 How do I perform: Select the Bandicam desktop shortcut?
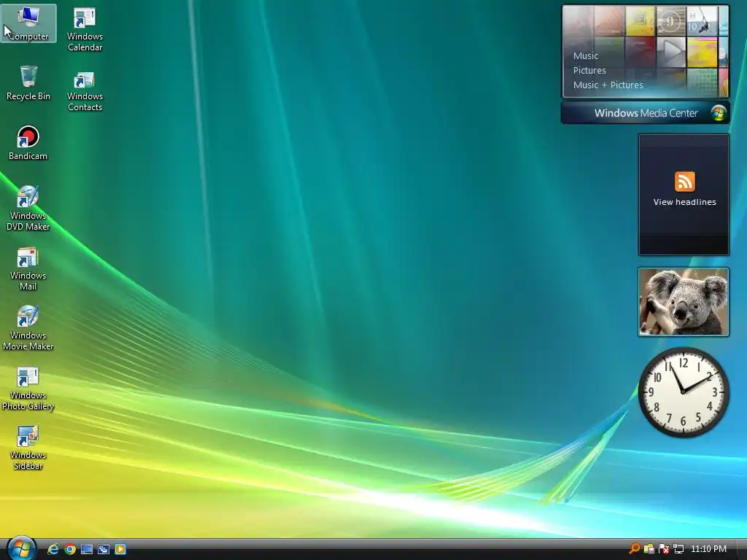[28, 142]
